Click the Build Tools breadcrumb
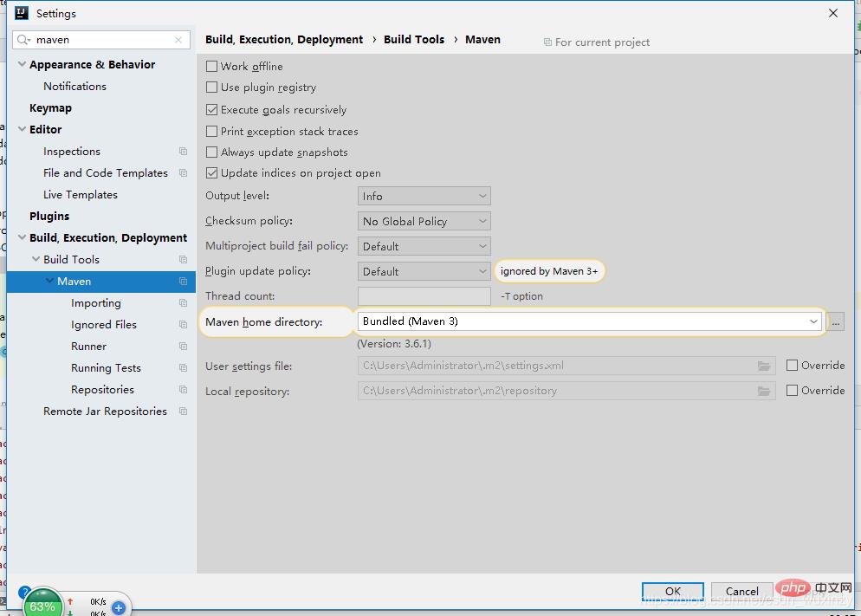The image size is (861, 616). [414, 40]
